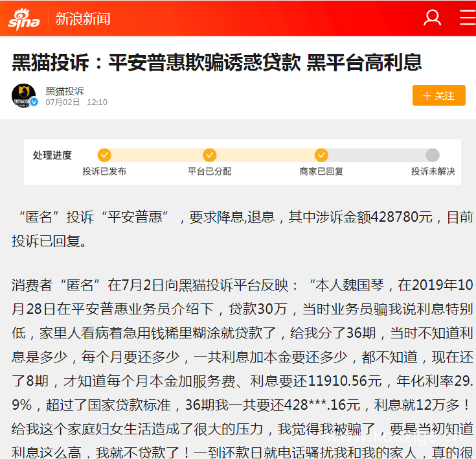The width and height of the screenshot is (476, 459).
Task: Click the amount 428780元 in summary
Action: [x=402, y=217]
